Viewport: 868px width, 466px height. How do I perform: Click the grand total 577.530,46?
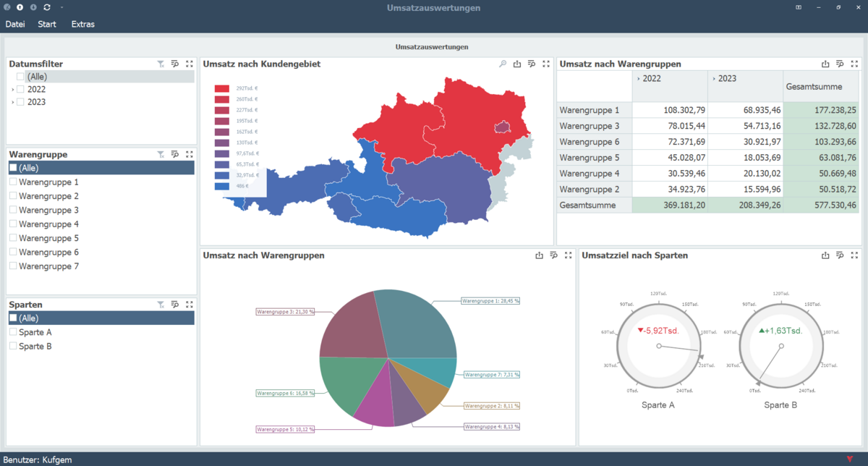click(x=821, y=205)
